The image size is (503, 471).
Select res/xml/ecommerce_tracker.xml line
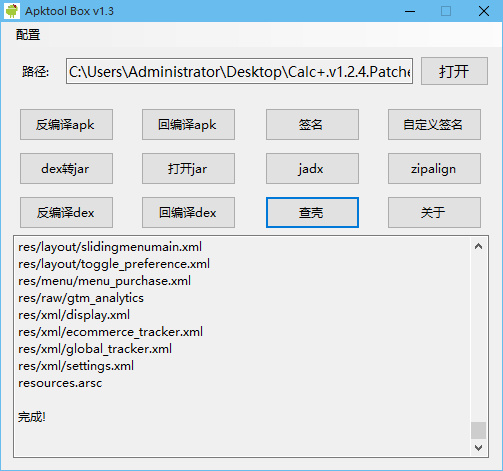click(110, 332)
